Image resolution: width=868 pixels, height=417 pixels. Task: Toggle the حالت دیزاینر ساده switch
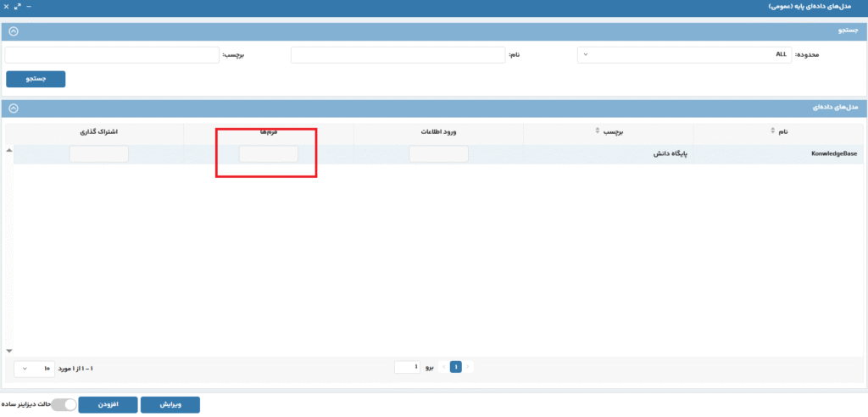coord(64,405)
